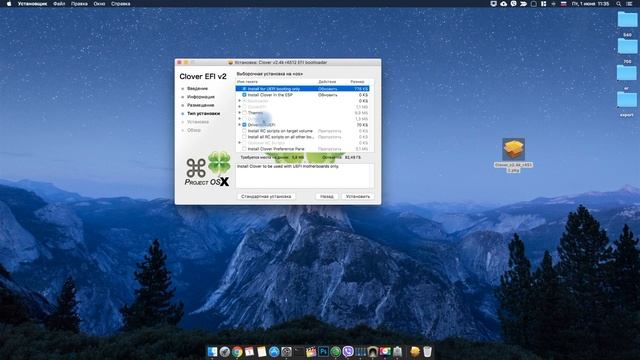The height and width of the screenshot is (360, 640).
Task: Launch Google Chrome from the Dock
Action: click(237, 351)
